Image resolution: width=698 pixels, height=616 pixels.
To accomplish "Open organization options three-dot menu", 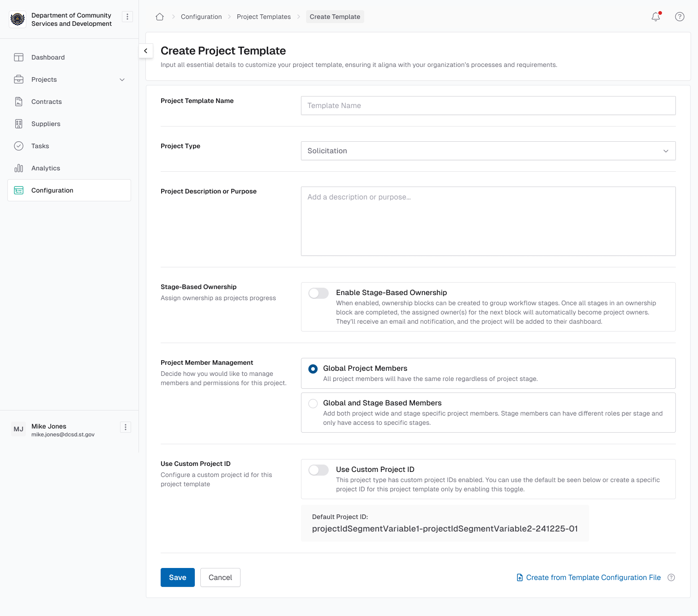I will coord(127,17).
